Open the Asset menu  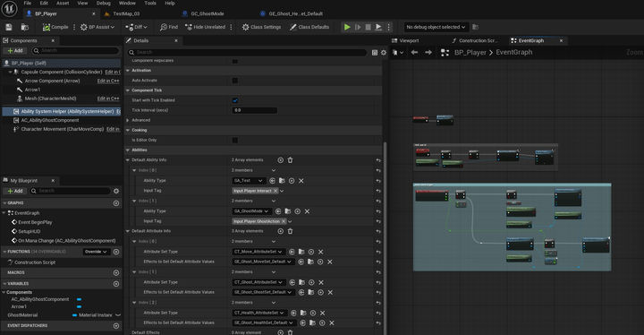click(x=63, y=3)
